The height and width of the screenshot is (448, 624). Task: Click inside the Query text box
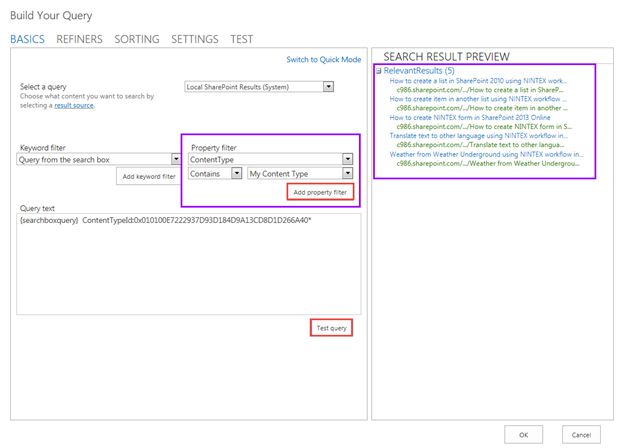point(189,264)
